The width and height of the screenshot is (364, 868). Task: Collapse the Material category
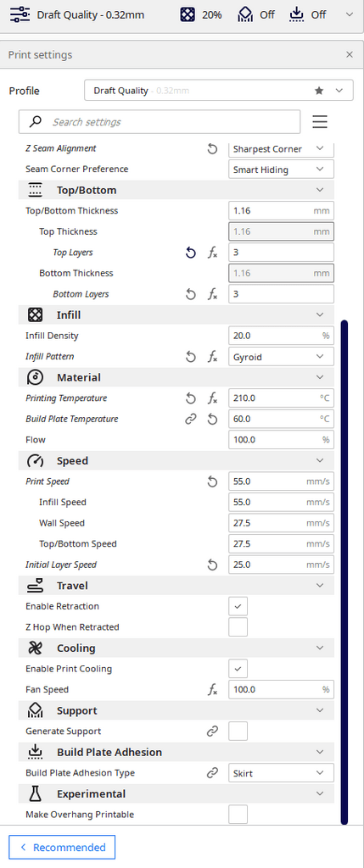point(176,377)
